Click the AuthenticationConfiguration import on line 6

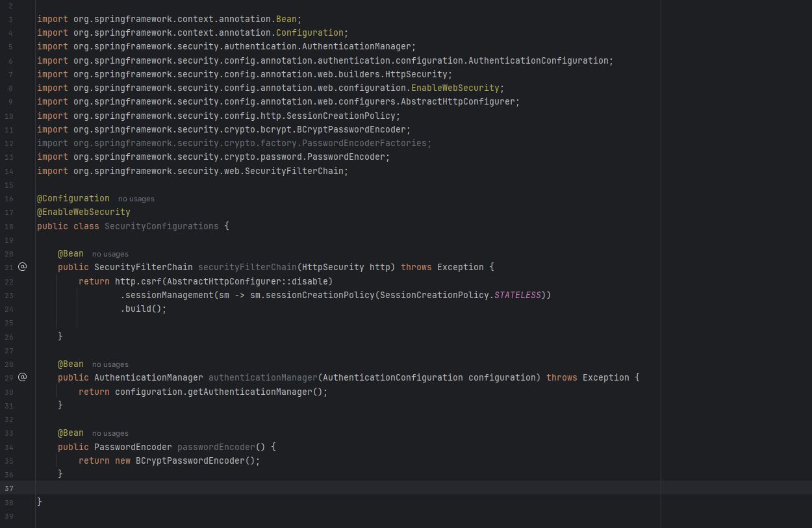point(325,60)
